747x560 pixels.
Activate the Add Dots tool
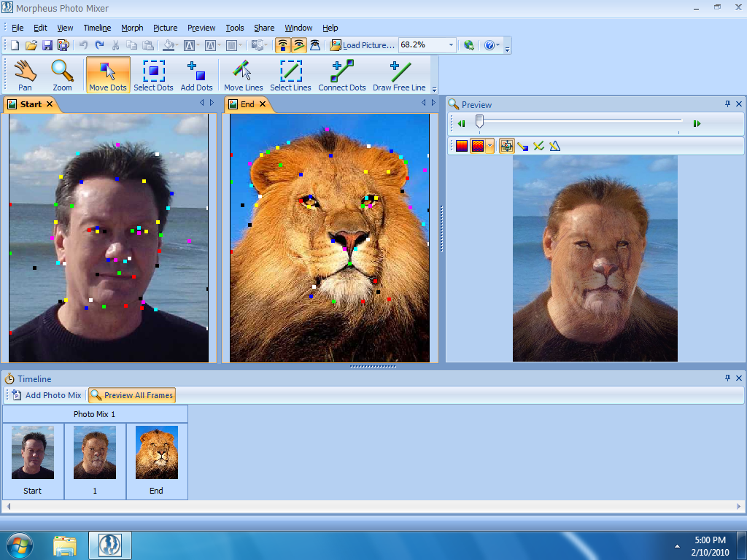[x=196, y=73]
